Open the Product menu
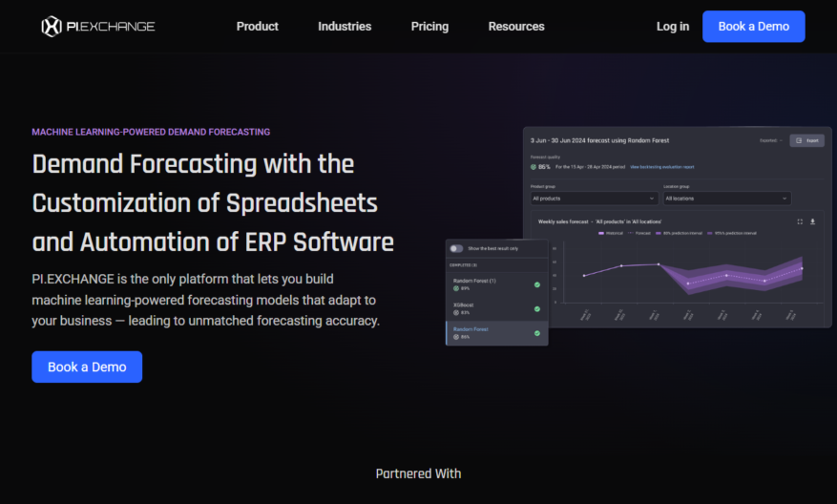 pyautogui.click(x=258, y=26)
